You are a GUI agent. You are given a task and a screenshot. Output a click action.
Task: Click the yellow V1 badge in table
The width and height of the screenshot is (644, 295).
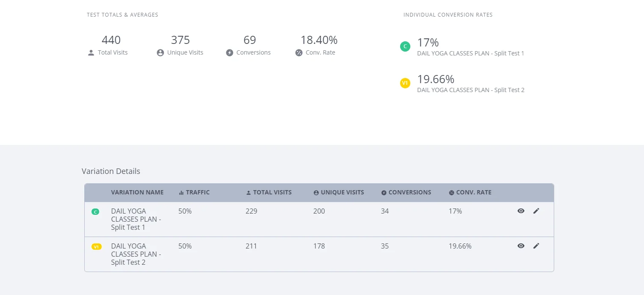(97, 247)
